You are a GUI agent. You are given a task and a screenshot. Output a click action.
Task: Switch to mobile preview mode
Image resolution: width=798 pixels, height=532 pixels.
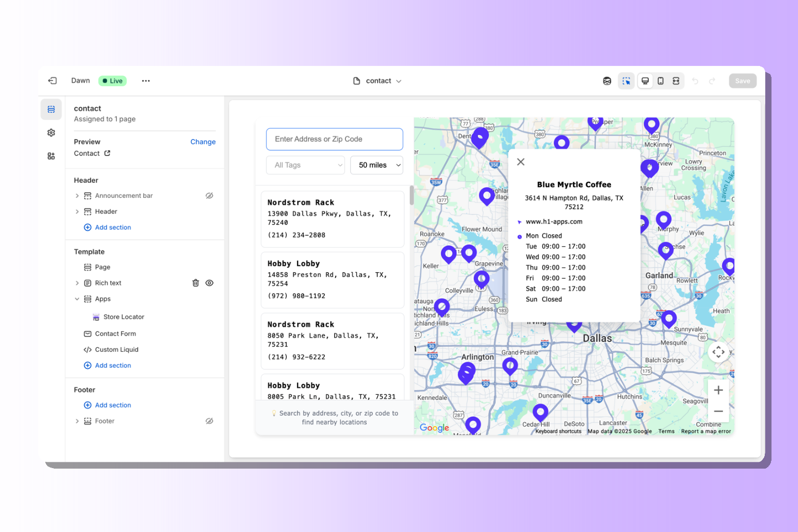point(660,81)
